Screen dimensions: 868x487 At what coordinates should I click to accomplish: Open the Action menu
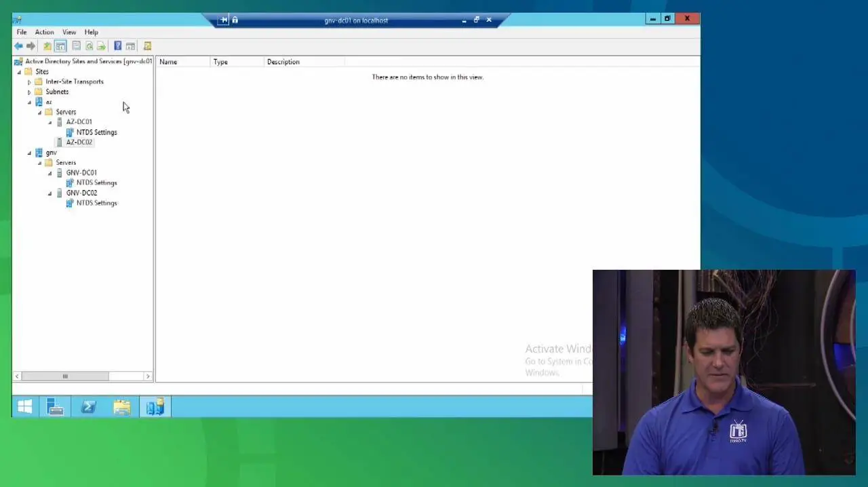44,32
